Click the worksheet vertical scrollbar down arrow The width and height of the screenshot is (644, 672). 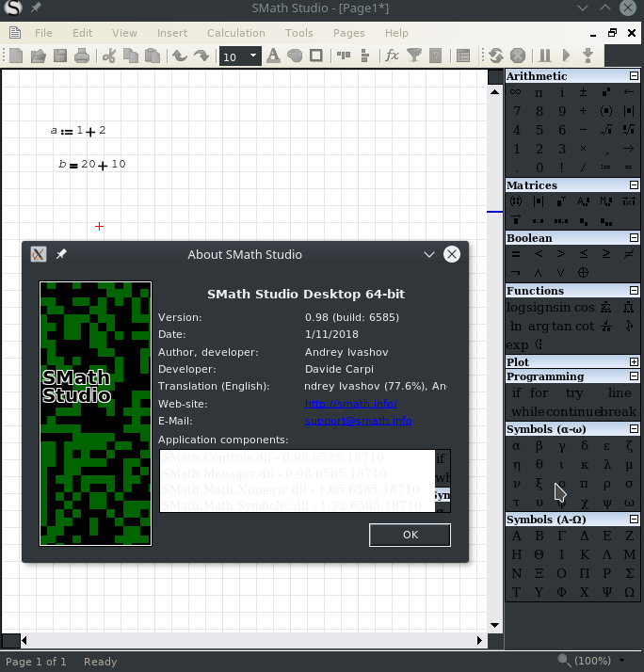pos(495,624)
